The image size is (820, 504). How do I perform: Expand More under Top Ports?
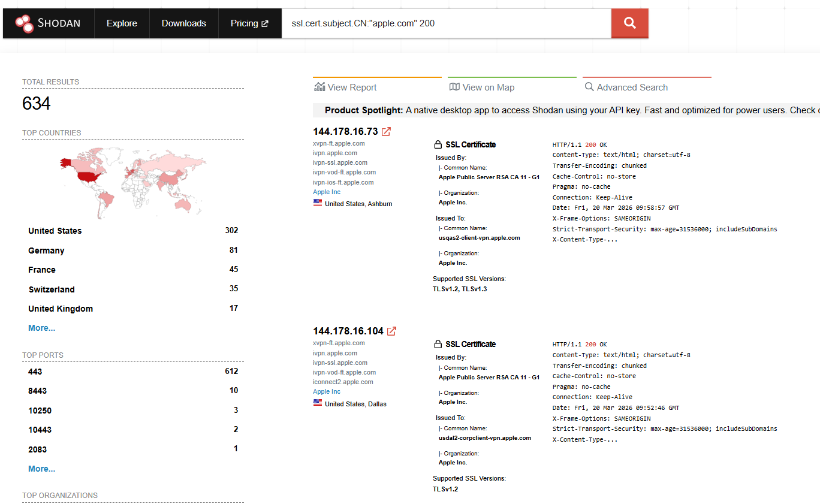point(41,469)
